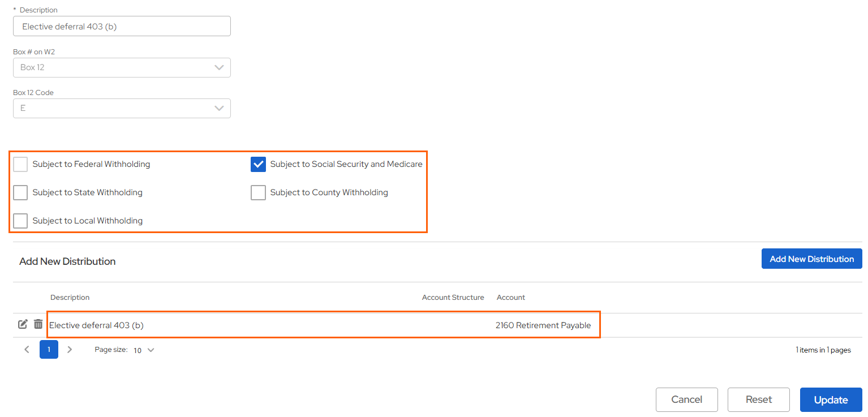Toggle Subject to Local Withholding checkbox
Screen dimensions: 868x417
coord(20,221)
